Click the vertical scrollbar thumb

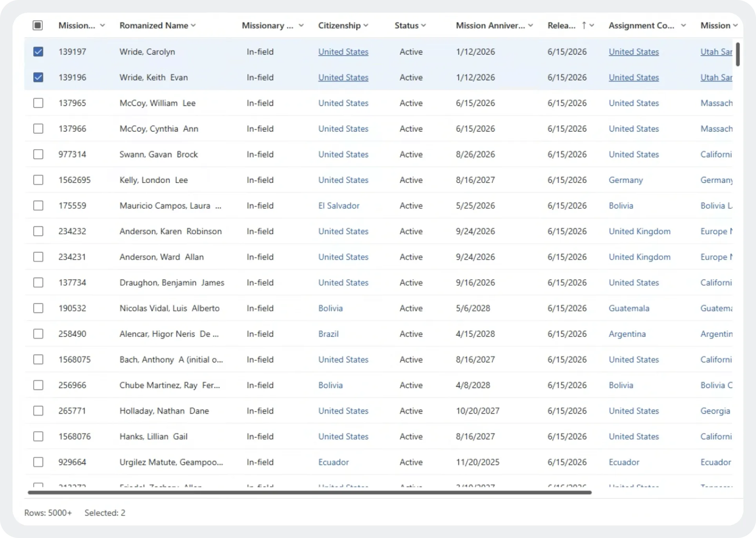click(x=738, y=54)
